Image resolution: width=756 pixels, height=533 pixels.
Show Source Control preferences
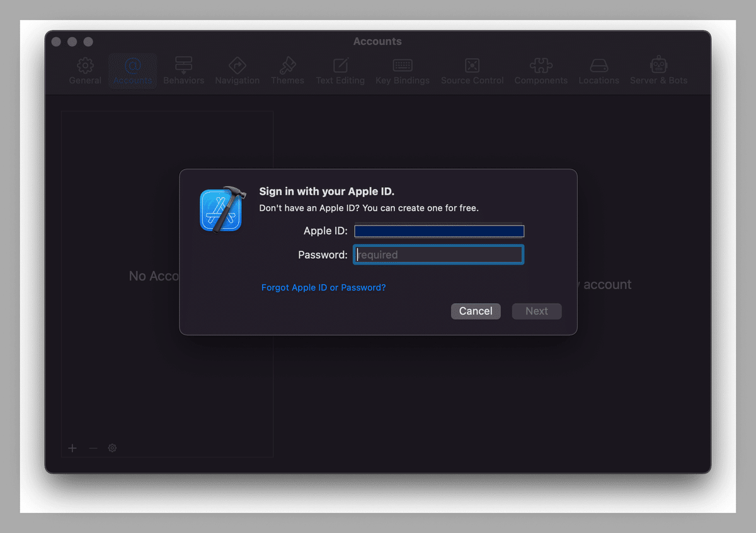472,71
